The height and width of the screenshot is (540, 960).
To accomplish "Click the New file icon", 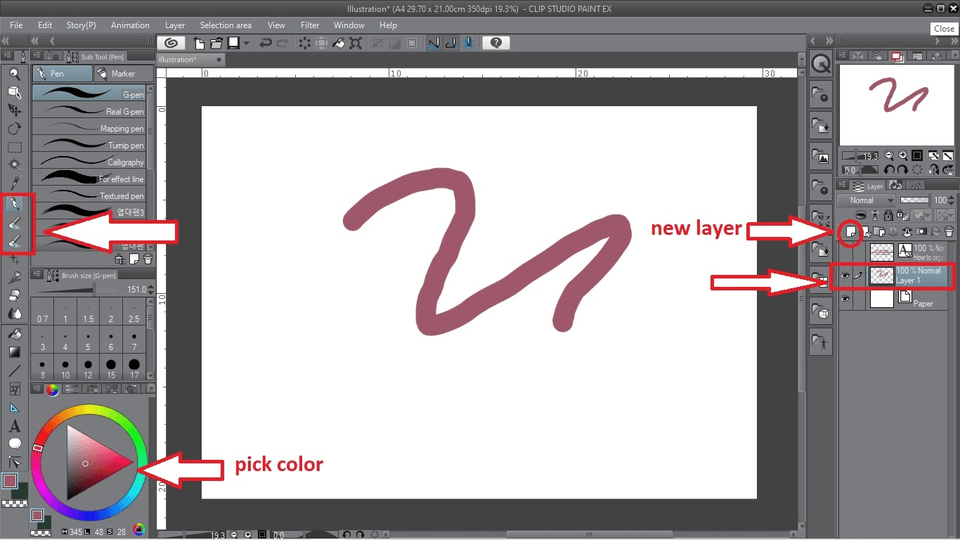I will pos(200,43).
